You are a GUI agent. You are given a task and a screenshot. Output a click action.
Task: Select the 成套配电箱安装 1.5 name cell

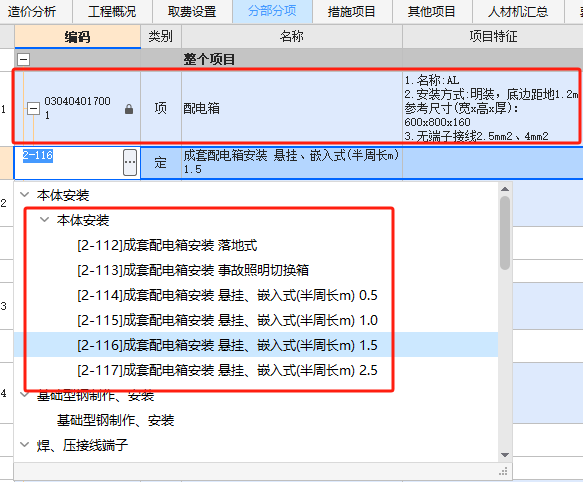[292, 163]
